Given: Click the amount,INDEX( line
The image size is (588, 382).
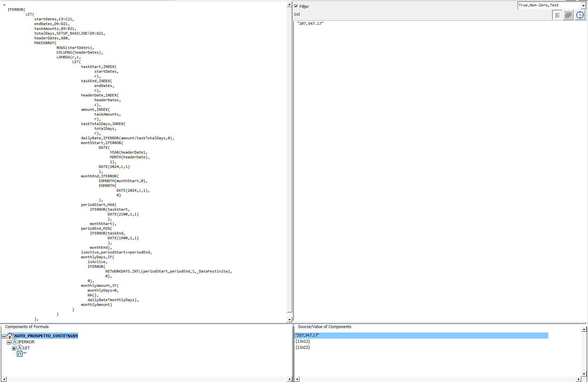Looking at the screenshot, I should 95,109.
